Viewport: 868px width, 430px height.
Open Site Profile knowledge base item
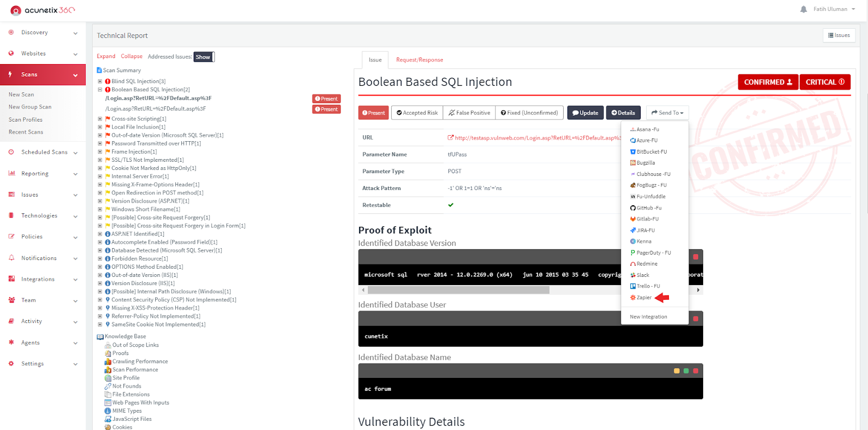tap(126, 378)
